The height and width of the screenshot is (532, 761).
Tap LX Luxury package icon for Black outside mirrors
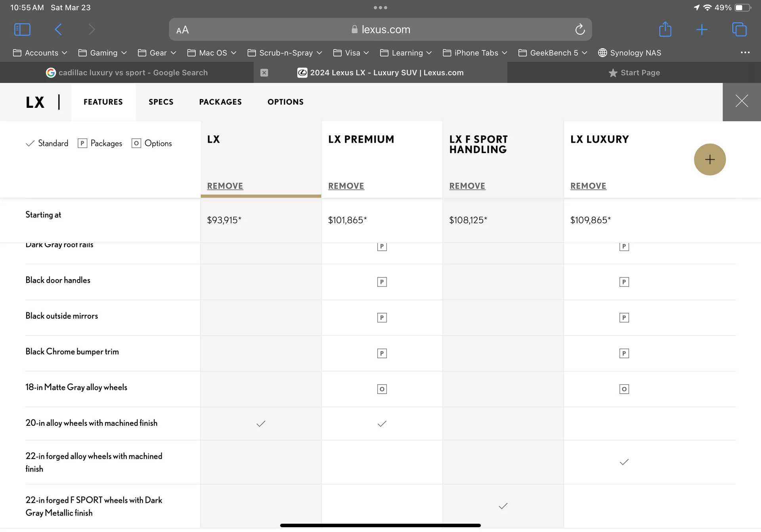coord(624,318)
